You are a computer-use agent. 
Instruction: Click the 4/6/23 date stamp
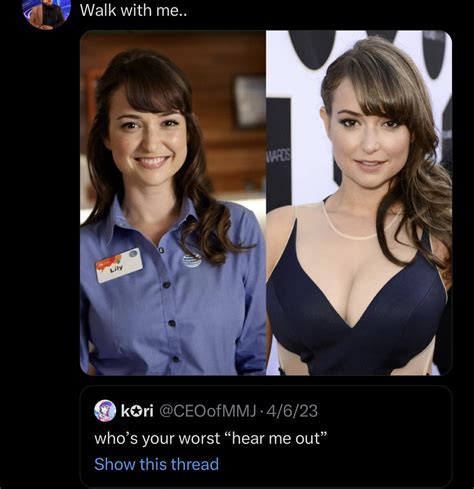tap(292, 411)
